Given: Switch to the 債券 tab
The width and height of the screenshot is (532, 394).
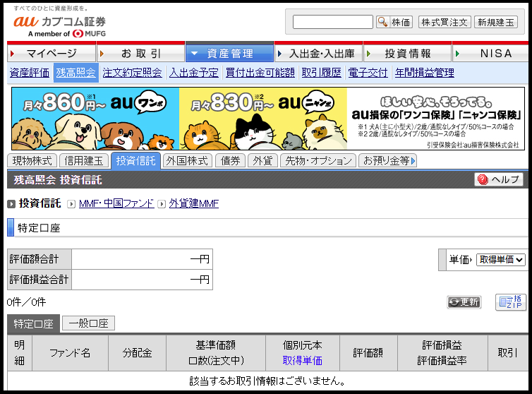Looking at the screenshot, I should (x=230, y=161).
